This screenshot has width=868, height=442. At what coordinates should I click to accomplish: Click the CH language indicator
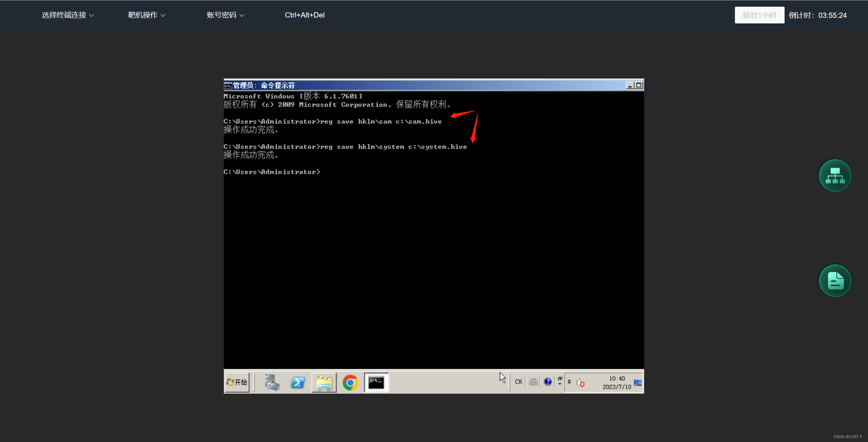point(518,382)
